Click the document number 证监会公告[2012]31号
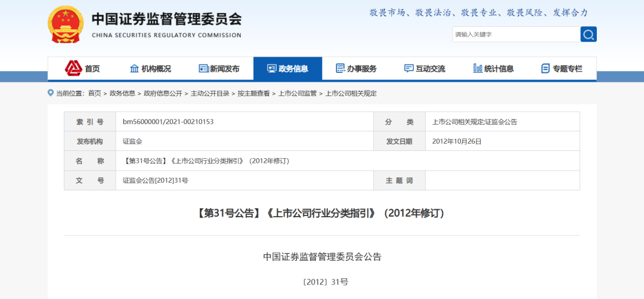Viewport: 644px width, 299px height. [156, 181]
